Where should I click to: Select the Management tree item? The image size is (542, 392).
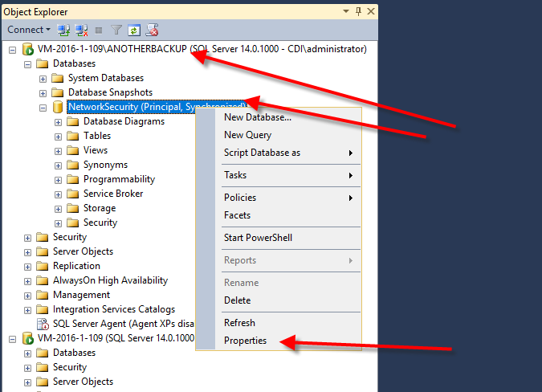coord(81,295)
